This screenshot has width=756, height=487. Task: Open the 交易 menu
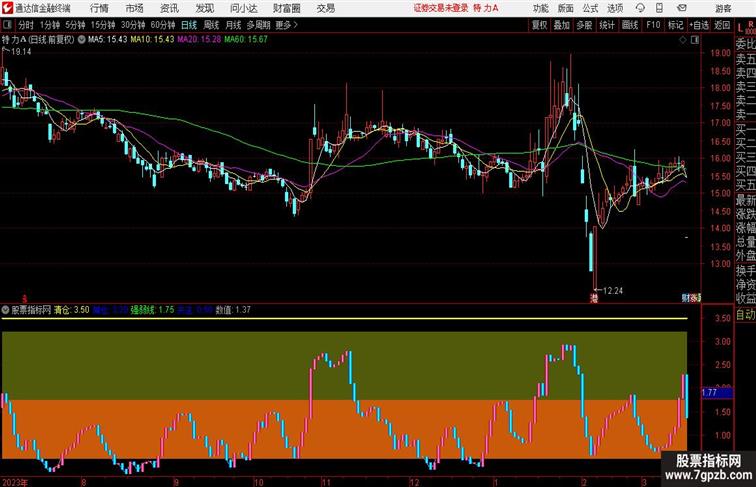pyautogui.click(x=326, y=8)
